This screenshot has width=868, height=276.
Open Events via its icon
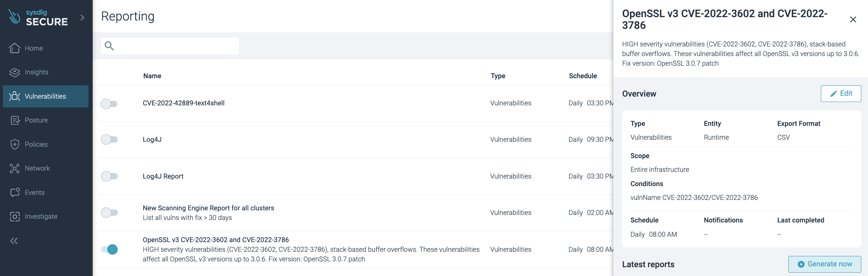point(15,192)
